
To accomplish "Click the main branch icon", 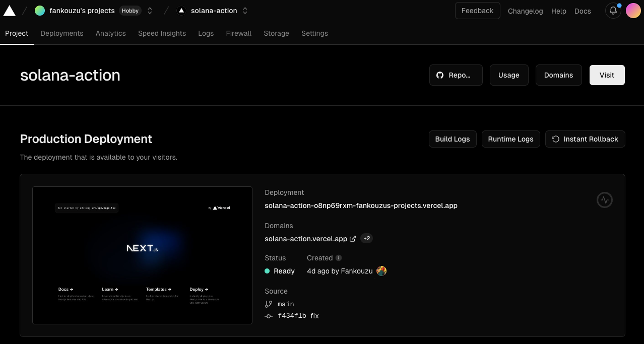I will tap(269, 304).
